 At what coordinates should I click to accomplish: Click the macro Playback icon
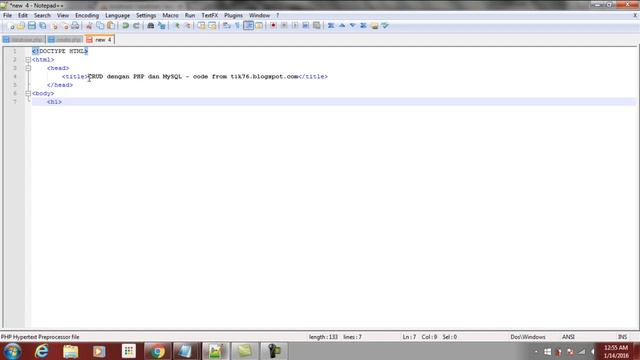(295, 26)
